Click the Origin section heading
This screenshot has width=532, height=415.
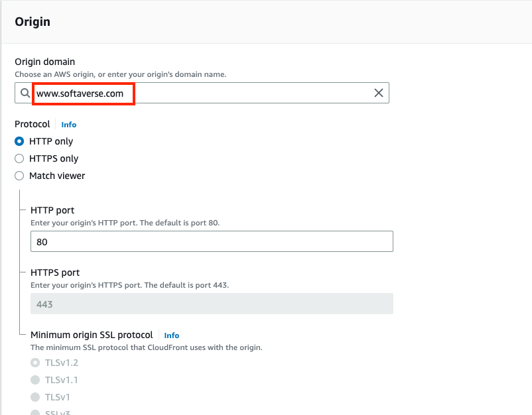[33, 21]
